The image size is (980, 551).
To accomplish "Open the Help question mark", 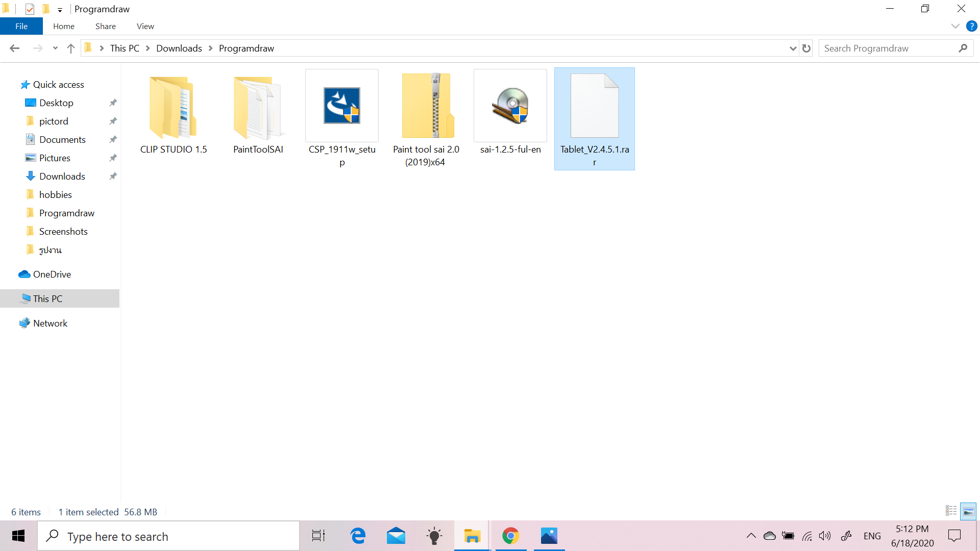I will point(972,26).
